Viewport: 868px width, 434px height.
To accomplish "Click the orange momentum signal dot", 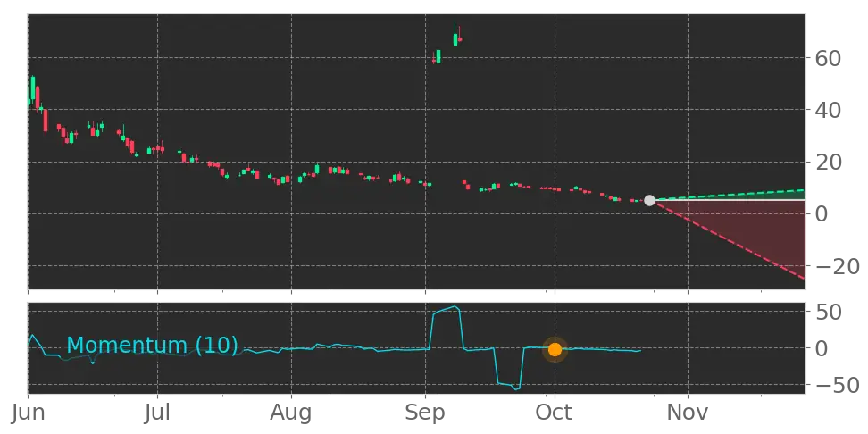I will (555, 349).
